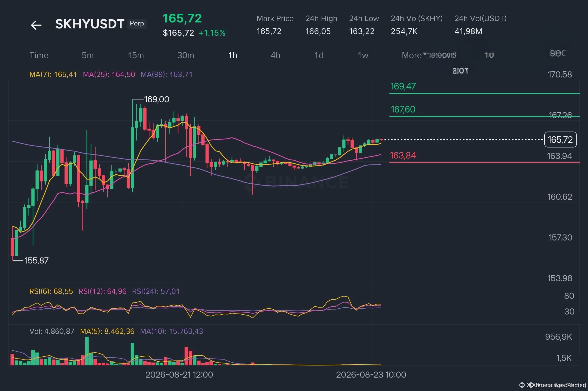Click the Mark Price header
Image resolution: width=588 pixels, height=391 pixels.
click(275, 18)
